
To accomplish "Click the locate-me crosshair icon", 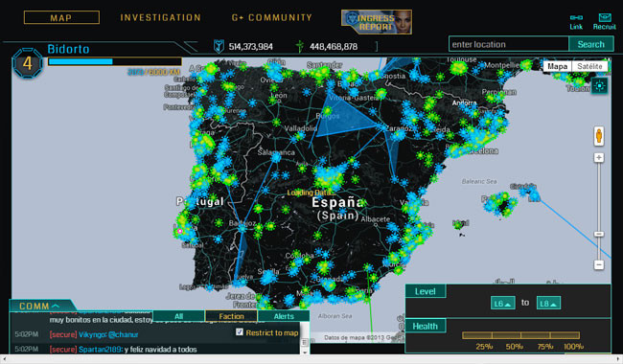I will click(599, 85).
